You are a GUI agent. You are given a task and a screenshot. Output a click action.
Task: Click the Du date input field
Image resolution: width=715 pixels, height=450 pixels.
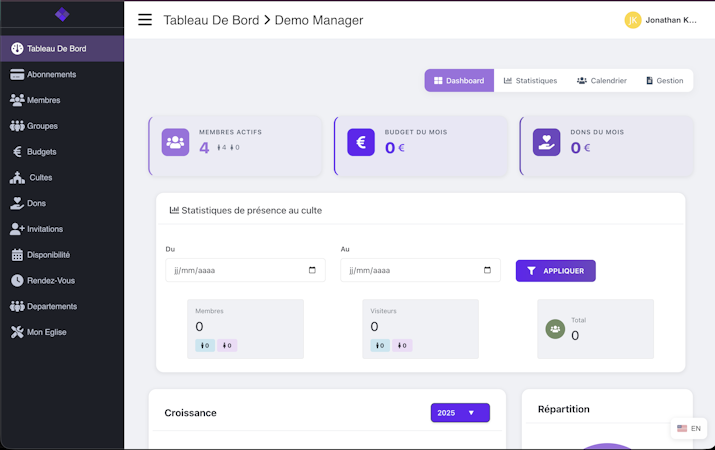tap(245, 270)
